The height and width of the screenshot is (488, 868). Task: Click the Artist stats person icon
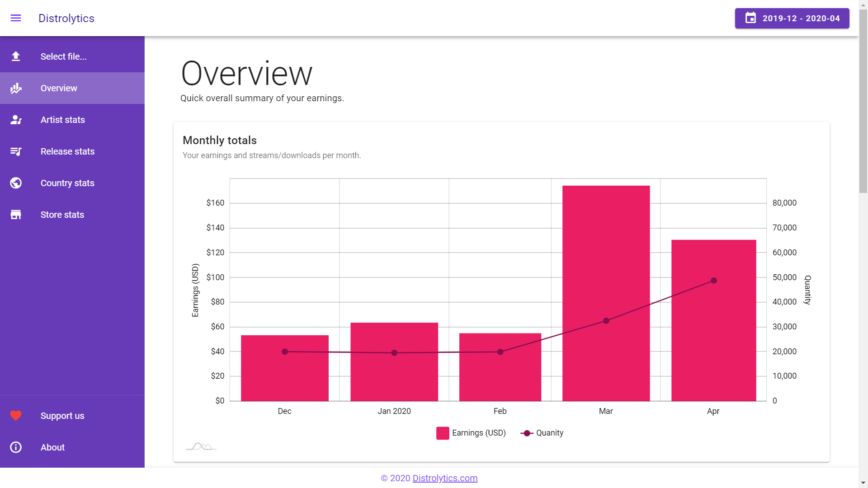tap(16, 120)
